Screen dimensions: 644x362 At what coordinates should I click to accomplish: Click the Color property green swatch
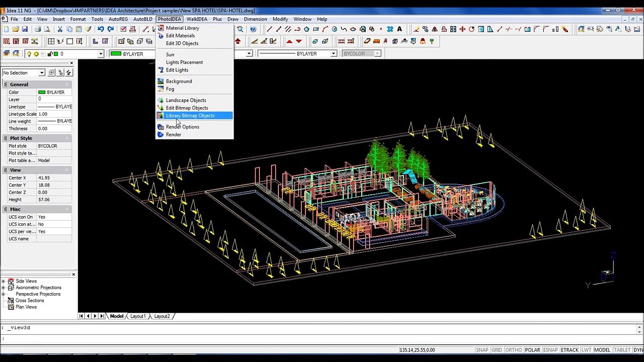42,93
